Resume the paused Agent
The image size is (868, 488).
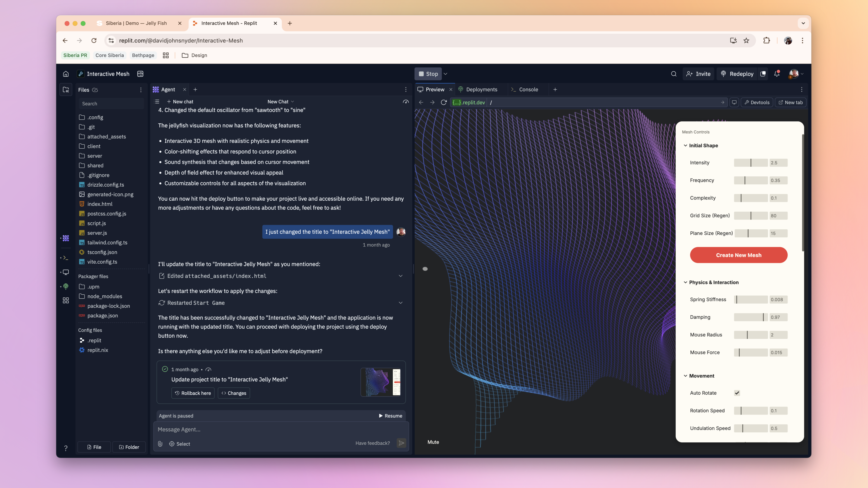coord(391,416)
